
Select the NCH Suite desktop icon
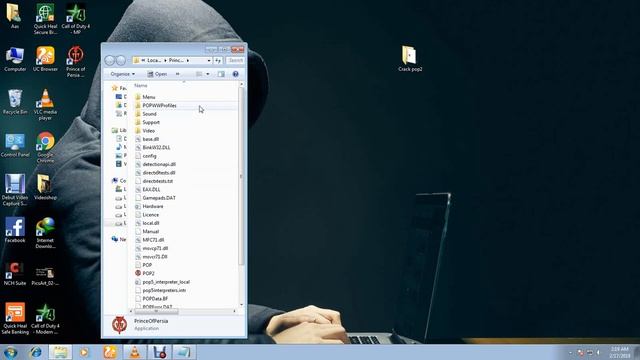pos(15,273)
